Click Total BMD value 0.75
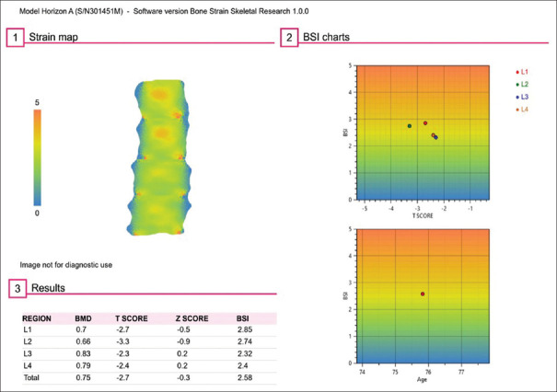The height and width of the screenshot is (392, 557). [83, 377]
